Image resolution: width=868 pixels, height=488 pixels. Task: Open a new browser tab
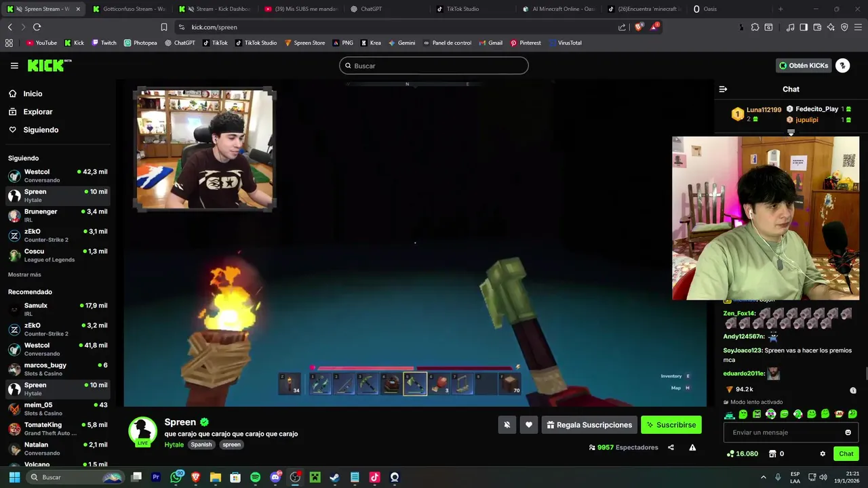781,9
